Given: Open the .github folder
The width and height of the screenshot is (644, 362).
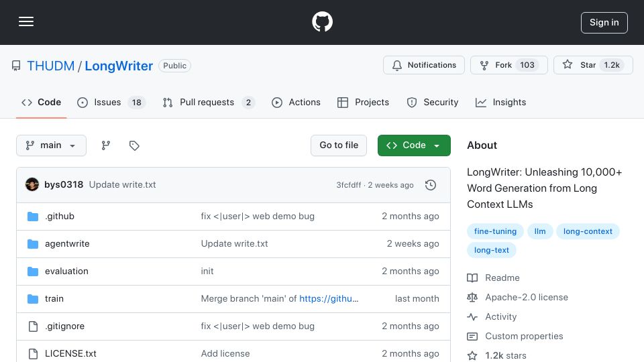Looking at the screenshot, I should [60, 217].
